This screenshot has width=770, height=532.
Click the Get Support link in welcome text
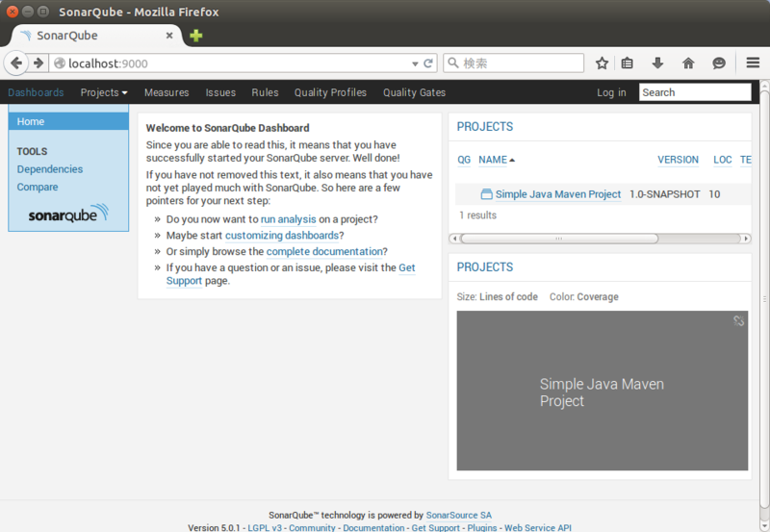tap(406, 267)
